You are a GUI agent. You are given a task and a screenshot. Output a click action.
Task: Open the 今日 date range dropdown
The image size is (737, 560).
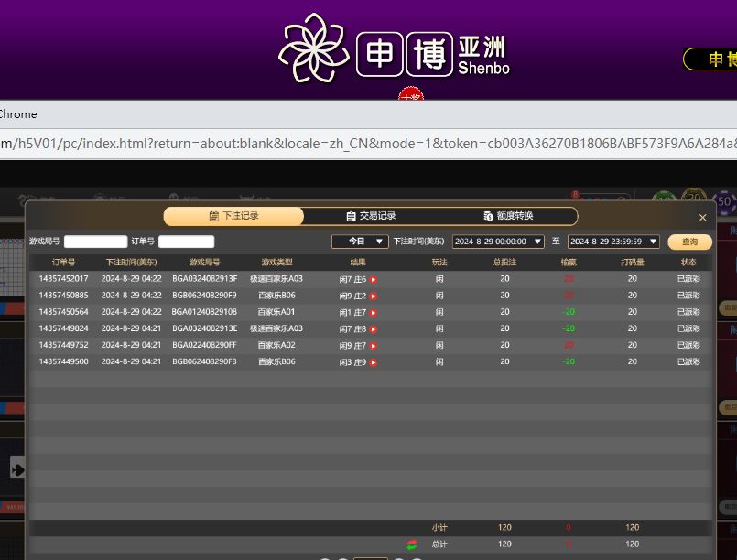[360, 242]
